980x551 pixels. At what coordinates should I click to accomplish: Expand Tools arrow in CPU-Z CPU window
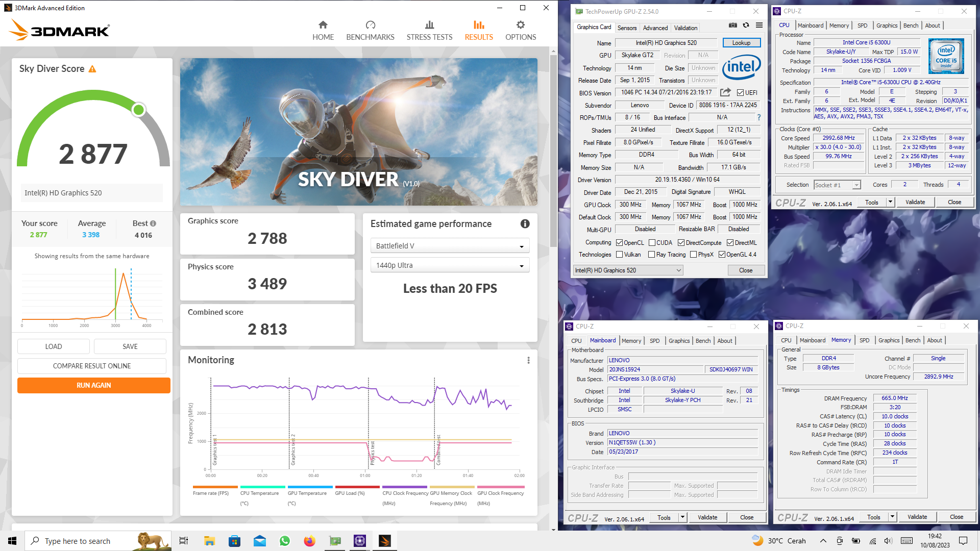890,202
